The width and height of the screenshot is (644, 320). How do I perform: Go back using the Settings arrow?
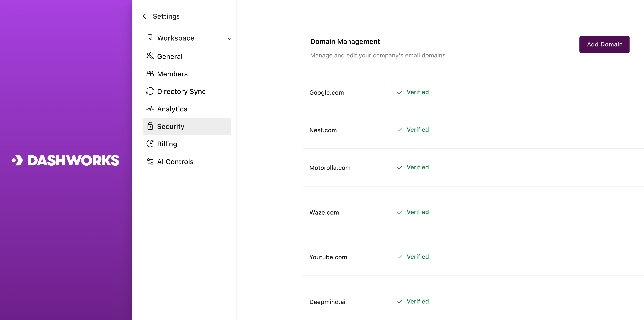pos(144,16)
